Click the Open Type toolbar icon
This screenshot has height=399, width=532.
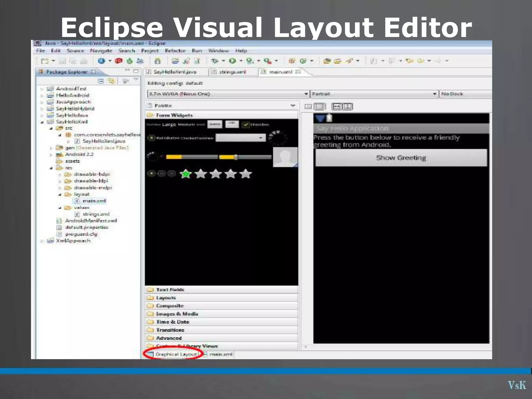[x=327, y=61]
